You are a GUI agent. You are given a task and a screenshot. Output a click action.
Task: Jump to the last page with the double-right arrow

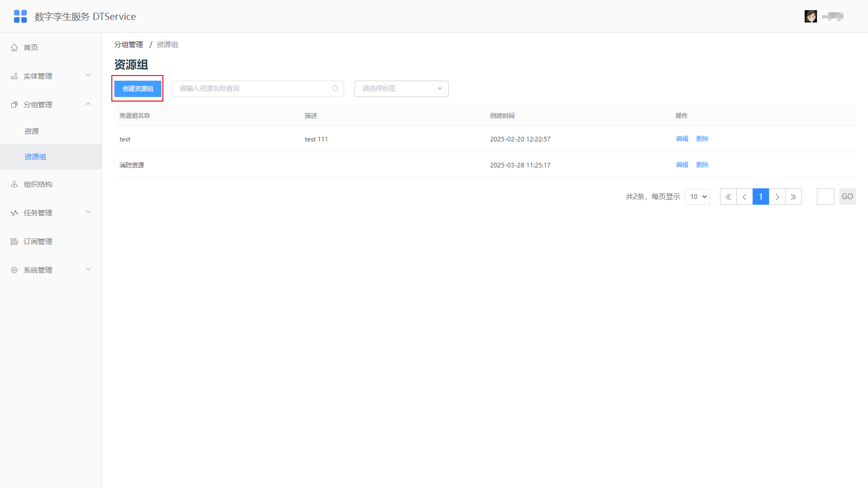pyautogui.click(x=793, y=197)
